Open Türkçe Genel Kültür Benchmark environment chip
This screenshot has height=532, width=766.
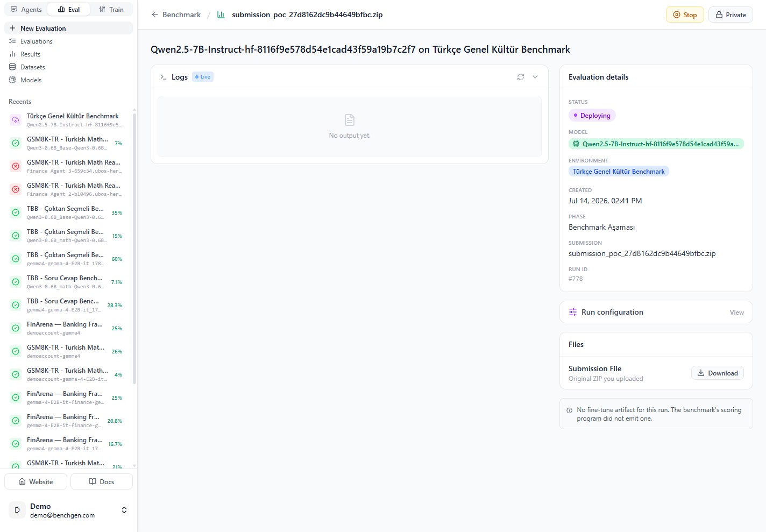(619, 172)
